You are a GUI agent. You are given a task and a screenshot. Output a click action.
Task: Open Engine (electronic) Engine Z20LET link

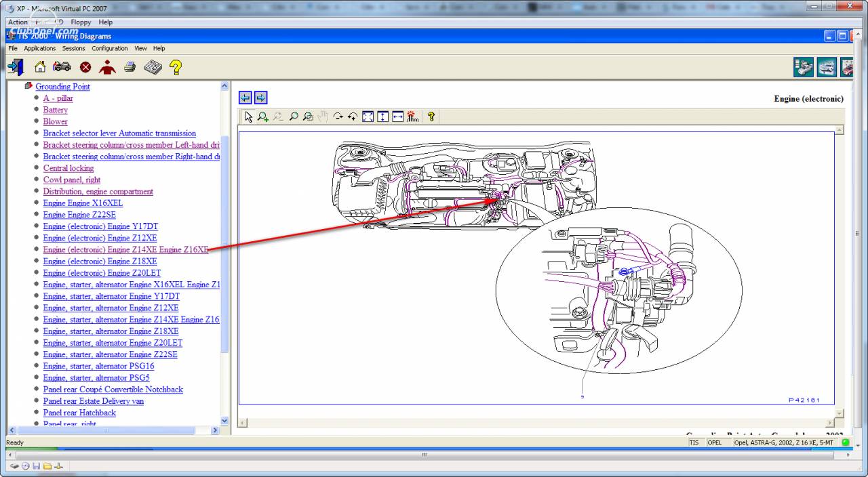pos(102,273)
